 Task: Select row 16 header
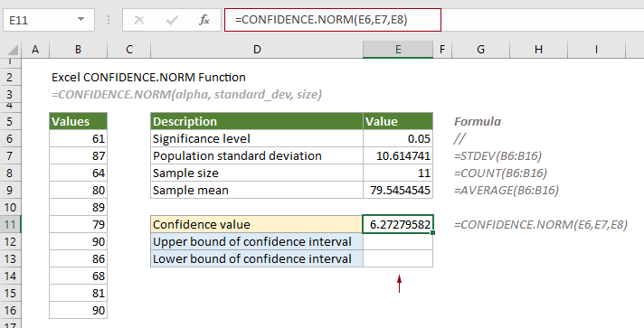[x=10, y=310]
